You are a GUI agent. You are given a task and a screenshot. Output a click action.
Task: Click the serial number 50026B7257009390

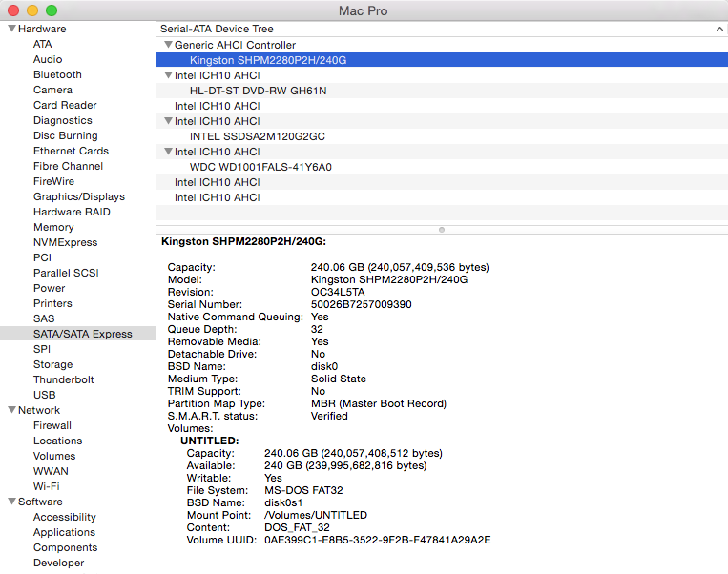point(362,304)
